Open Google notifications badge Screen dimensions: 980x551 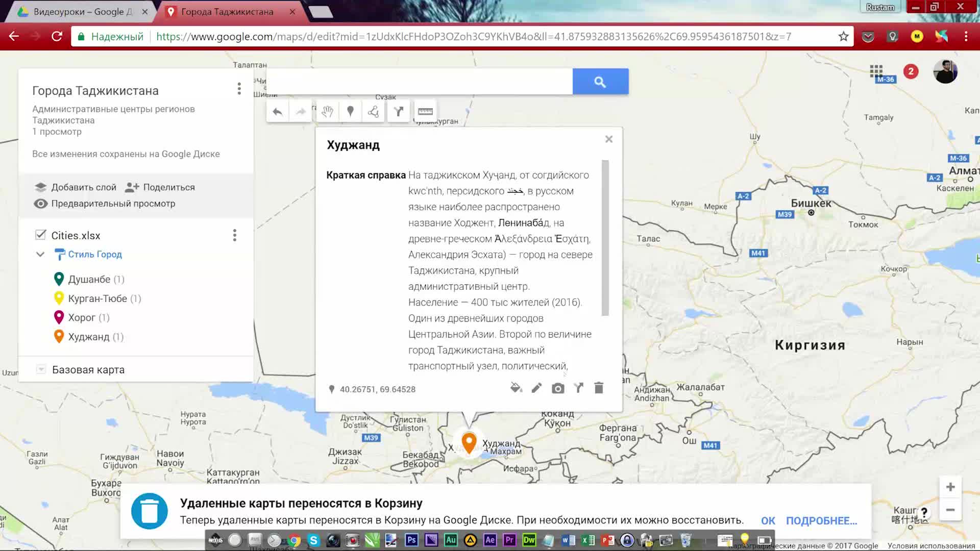point(911,71)
